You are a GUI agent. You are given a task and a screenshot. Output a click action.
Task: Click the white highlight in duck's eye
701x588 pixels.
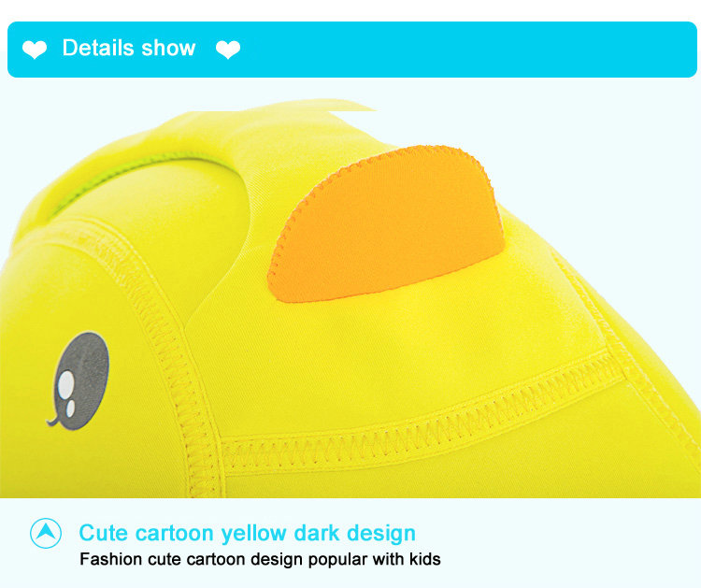point(65,384)
